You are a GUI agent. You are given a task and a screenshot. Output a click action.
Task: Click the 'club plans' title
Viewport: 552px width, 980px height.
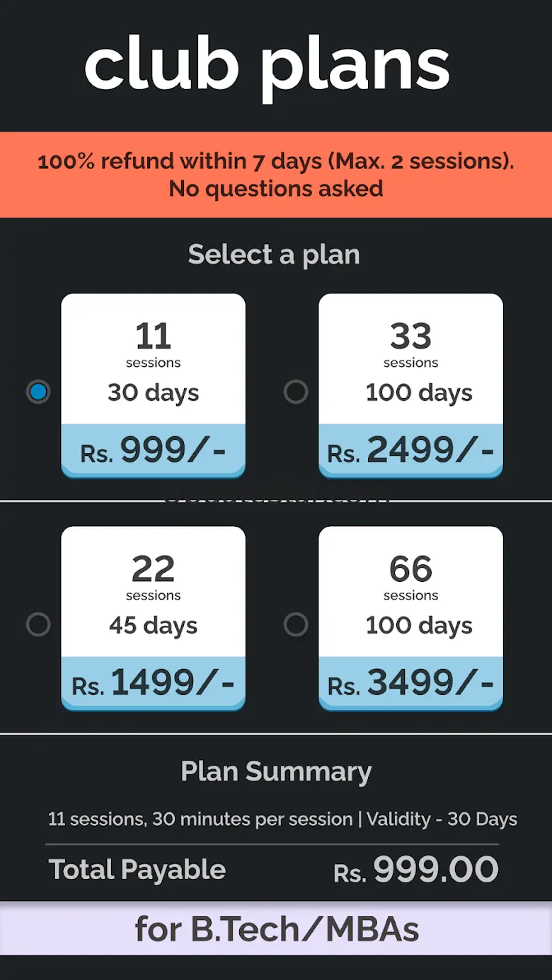point(268,66)
